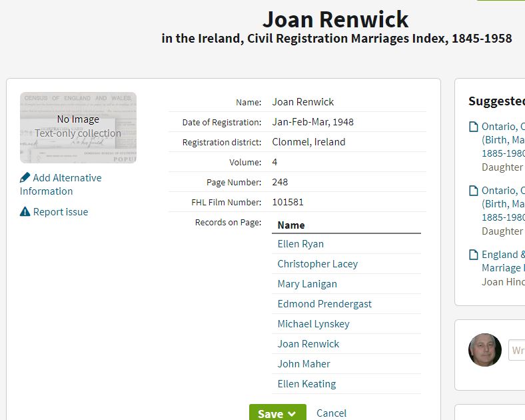Viewport: 525px width, 420px height.
Task: Open the Report issue link
Action: 61,212
